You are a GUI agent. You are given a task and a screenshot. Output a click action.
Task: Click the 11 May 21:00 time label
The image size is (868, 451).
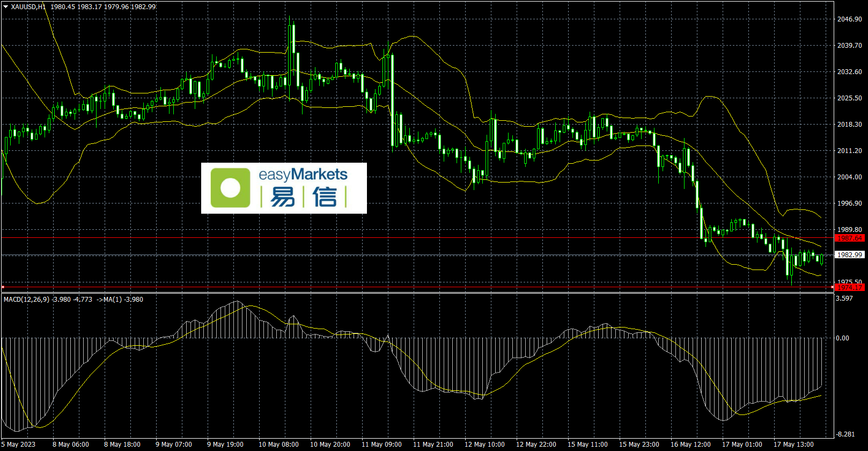(433, 445)
